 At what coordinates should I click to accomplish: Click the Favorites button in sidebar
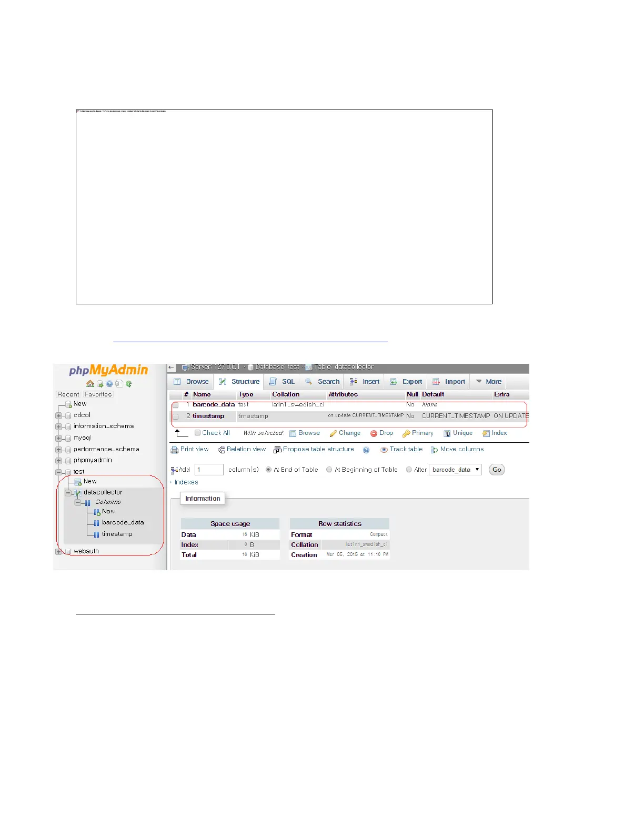click(98, 394)
